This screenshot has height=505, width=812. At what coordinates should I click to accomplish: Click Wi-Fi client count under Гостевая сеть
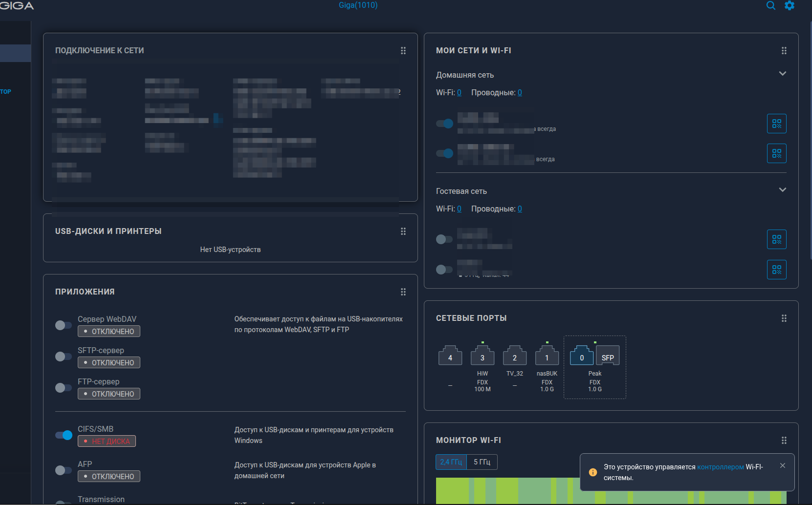tap(459, 209)
